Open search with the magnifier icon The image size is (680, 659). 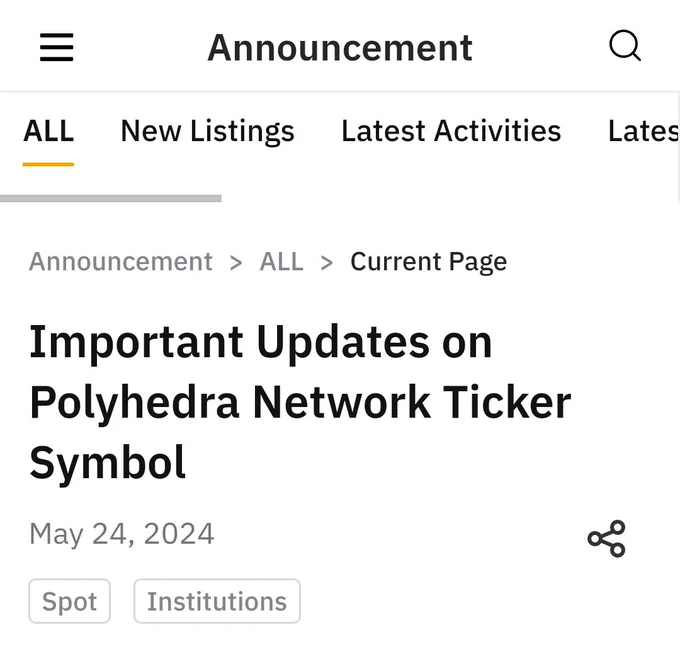tap(624, 46)
